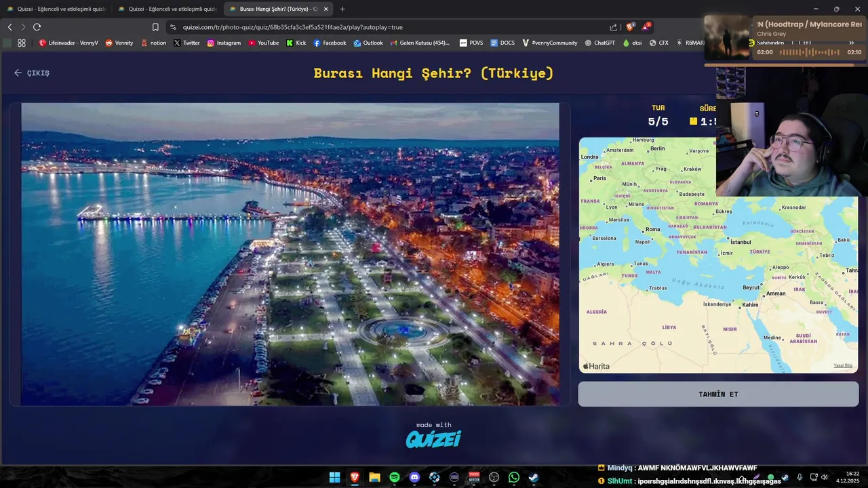
Task: Open the notion bookmark
Action: pyautogui.click(x=153, y=43)
